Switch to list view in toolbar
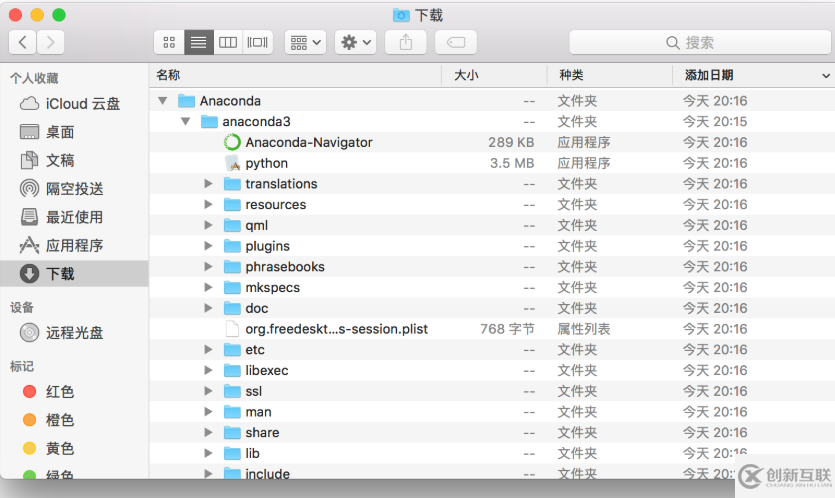Viewport: 835px width, 498px height. coord(198,42)
